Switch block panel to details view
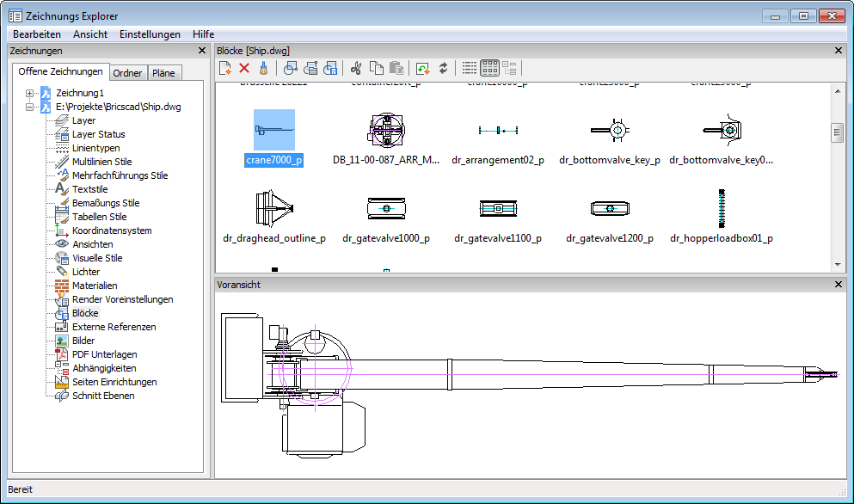 (507, 68)
